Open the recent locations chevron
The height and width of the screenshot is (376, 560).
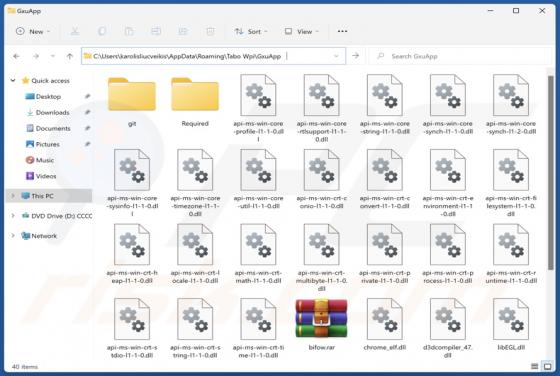click(53, 56)
